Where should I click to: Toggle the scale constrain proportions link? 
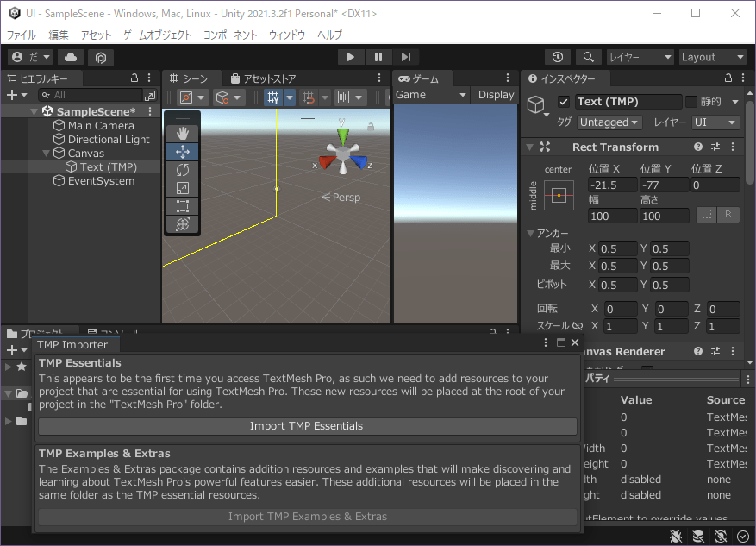[578, 327]
